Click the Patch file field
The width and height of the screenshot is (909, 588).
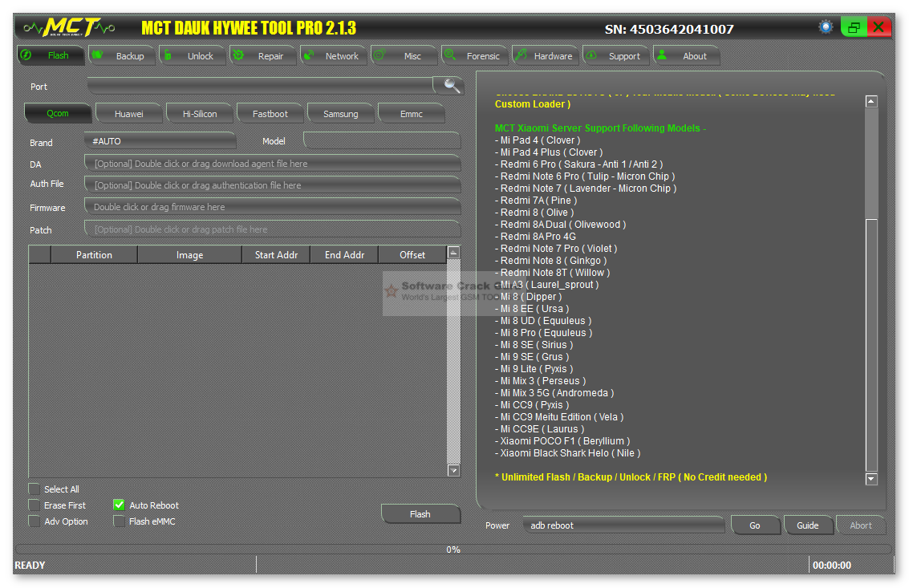(x=273, y=229)
